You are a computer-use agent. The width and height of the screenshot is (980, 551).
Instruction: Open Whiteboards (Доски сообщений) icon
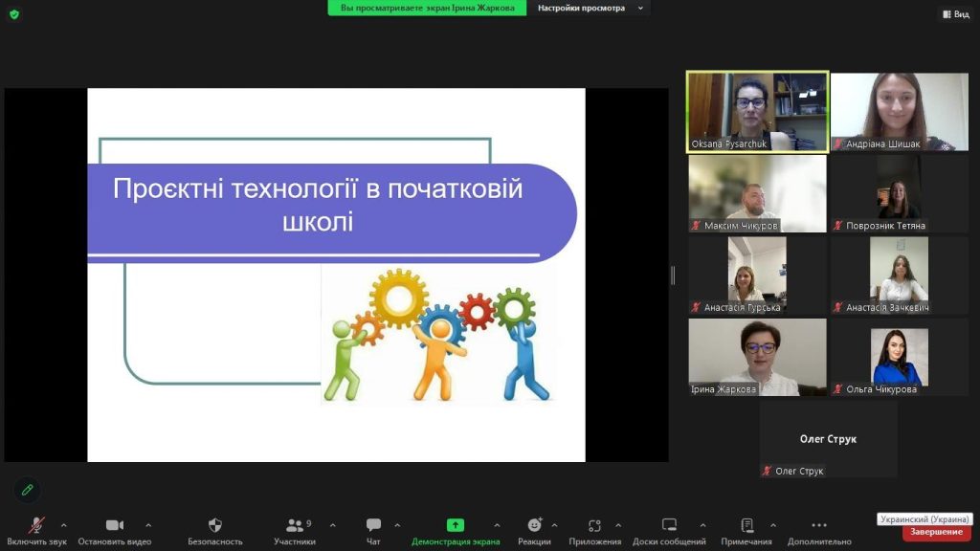click(x=669, y=525)
